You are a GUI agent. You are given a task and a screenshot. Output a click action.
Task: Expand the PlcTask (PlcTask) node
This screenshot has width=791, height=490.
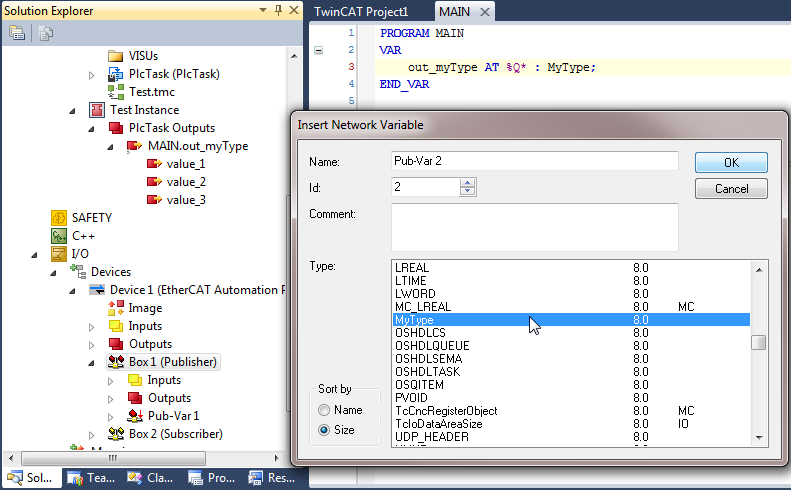pos(91,75)
